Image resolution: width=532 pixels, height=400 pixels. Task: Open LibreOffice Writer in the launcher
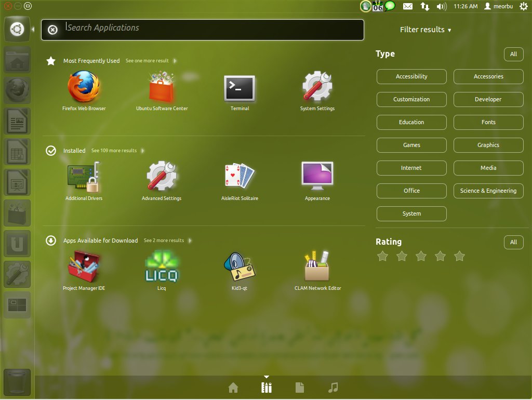pyautogui.click(x=17, y=121)
